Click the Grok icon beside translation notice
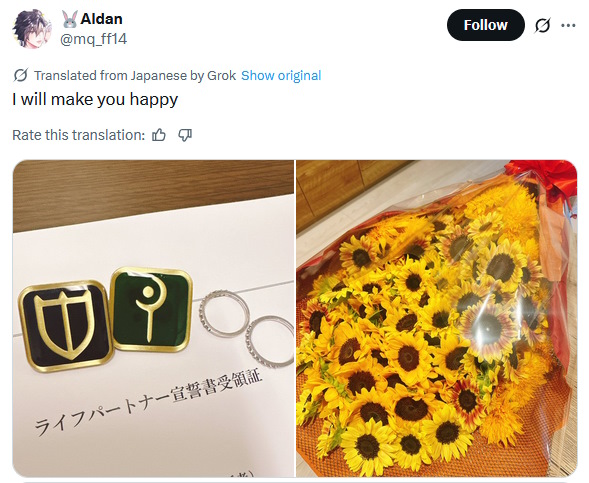 point(20,75)
